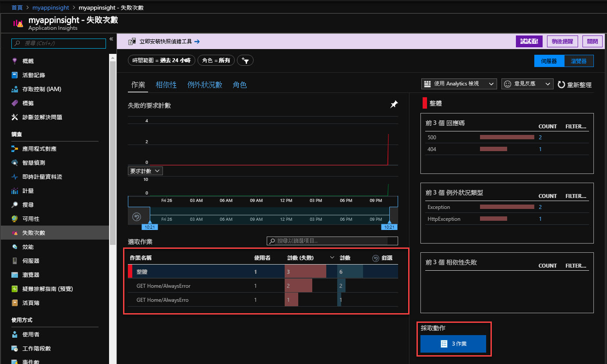Open the 概觀 overview icon in sidebar
Viewport: 607px width, 364px height.
pos(15,61)
